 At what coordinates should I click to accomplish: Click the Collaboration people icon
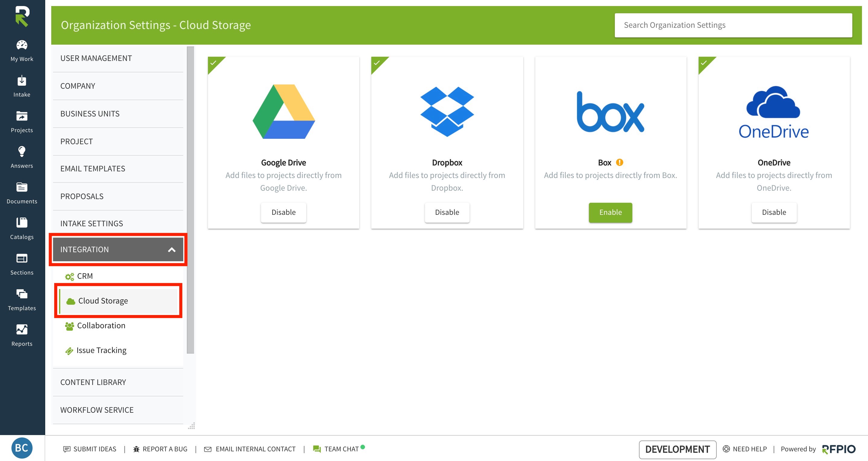[x=69, y=326]
